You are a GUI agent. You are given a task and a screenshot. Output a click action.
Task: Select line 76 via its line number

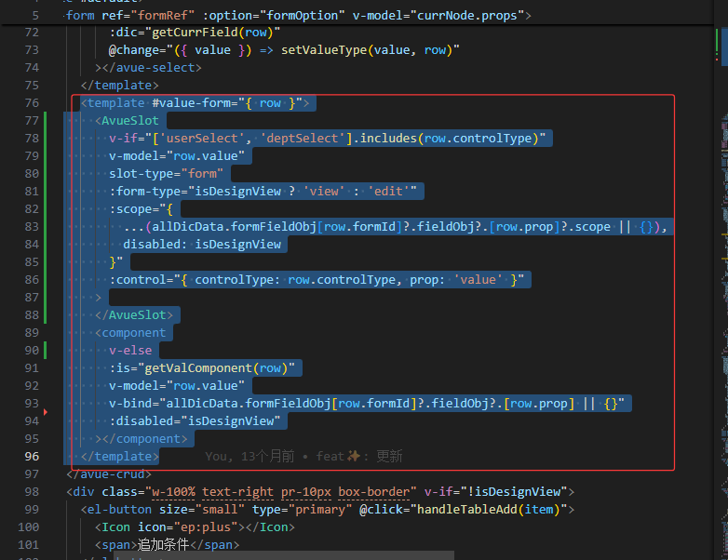[x=32, y=102]
